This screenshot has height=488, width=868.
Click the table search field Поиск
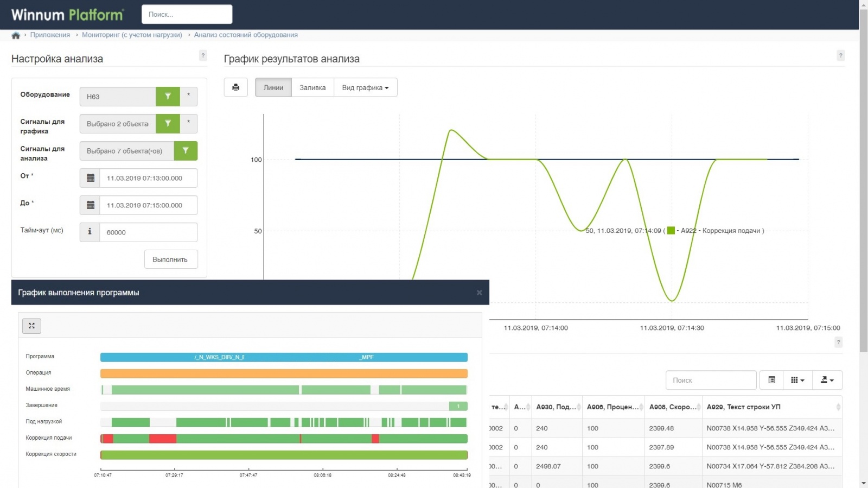[x=711, y=380]
